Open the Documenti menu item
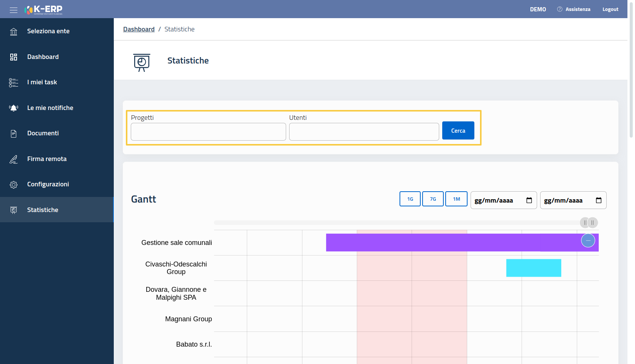635x364 pixels. point(43,133)
